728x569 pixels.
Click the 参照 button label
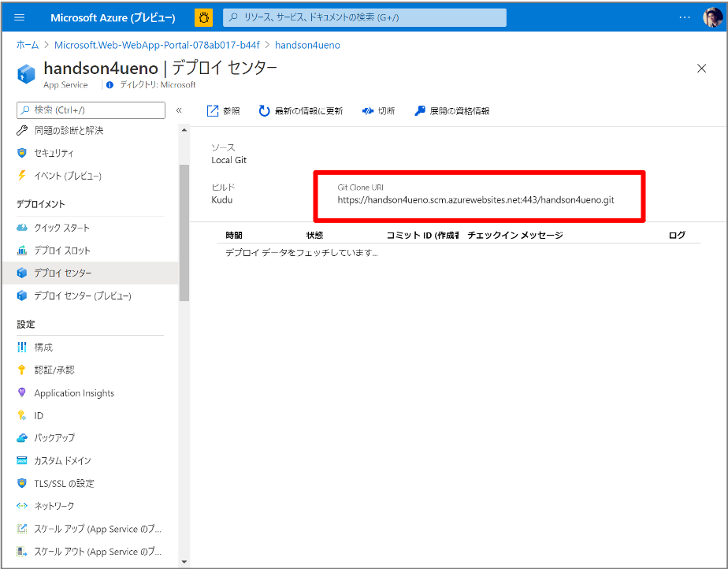click(231, 111)
